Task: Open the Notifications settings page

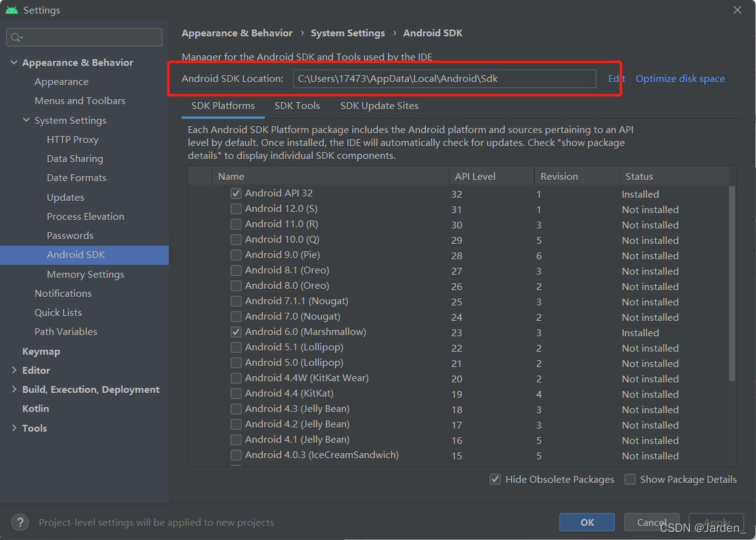Action: (x=63, y=293)
